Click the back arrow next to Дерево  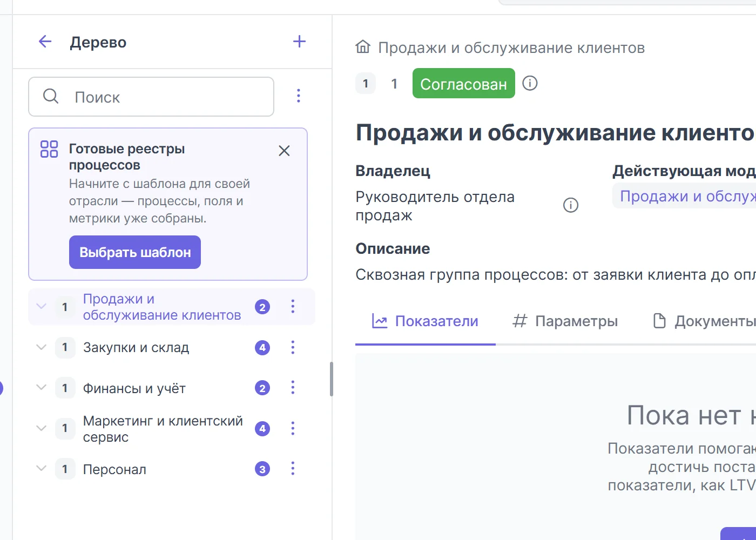tap(45, 42)
